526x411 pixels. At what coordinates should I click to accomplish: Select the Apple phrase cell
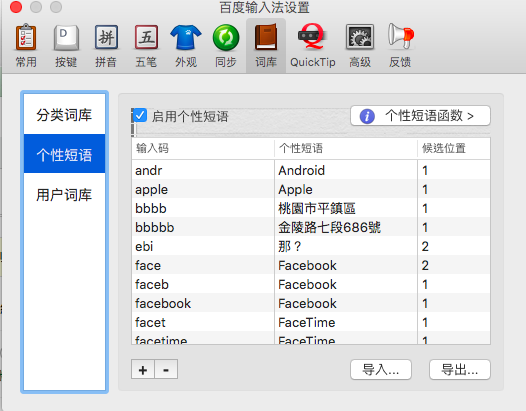(346, 190)
